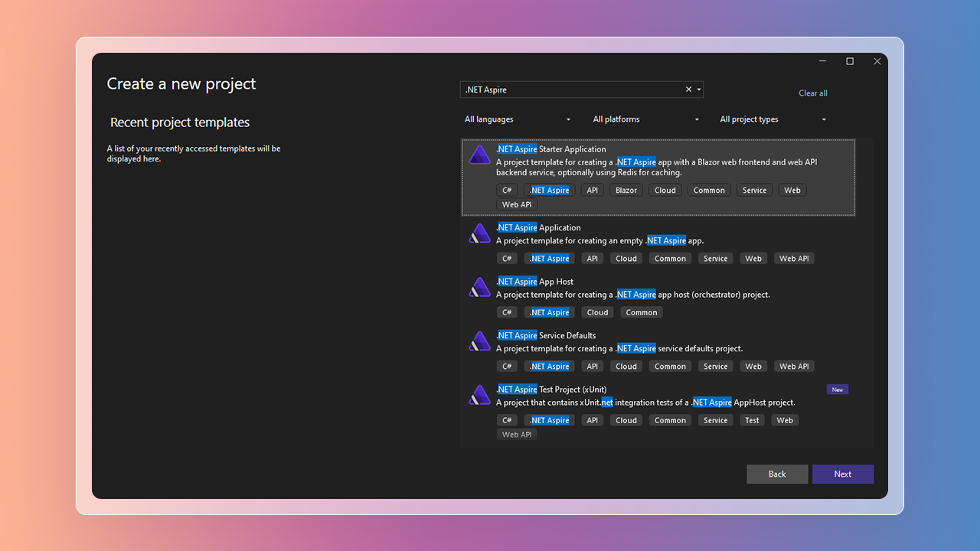The image size is (980, 551).
Task: Click the .NET Aspire Starter Application icon
Action: point(479,155)
